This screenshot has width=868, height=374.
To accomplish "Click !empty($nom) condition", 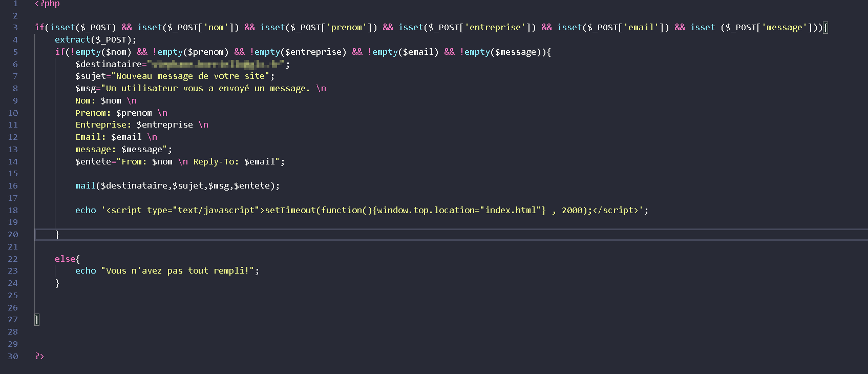I will click(101, 52).
